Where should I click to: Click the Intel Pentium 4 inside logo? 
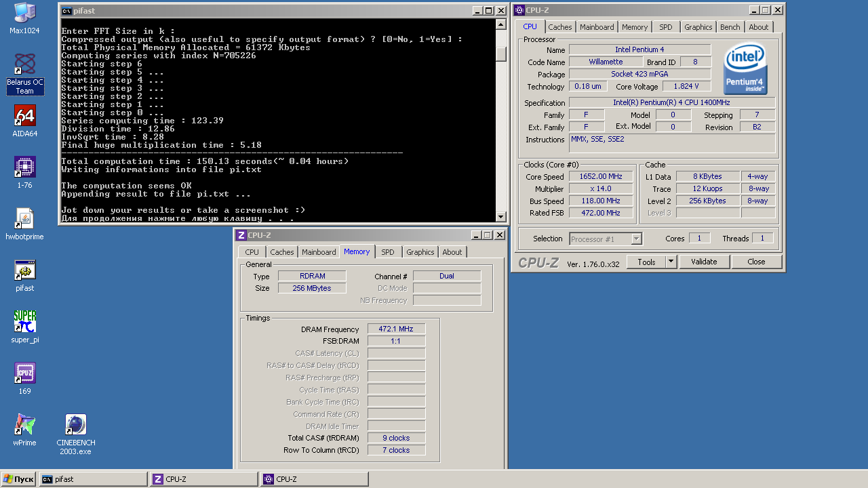point(745,68)
